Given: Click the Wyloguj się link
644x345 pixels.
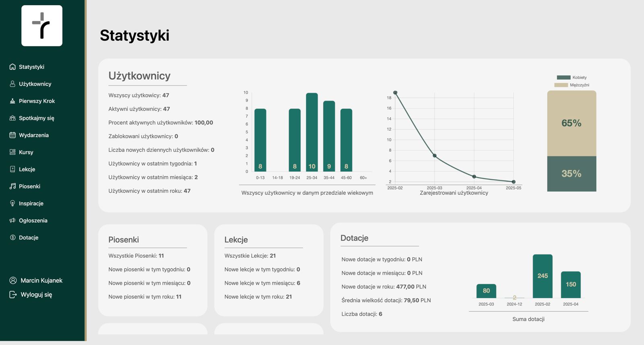Looking at the screenshot, I should [x=36, y=295].
